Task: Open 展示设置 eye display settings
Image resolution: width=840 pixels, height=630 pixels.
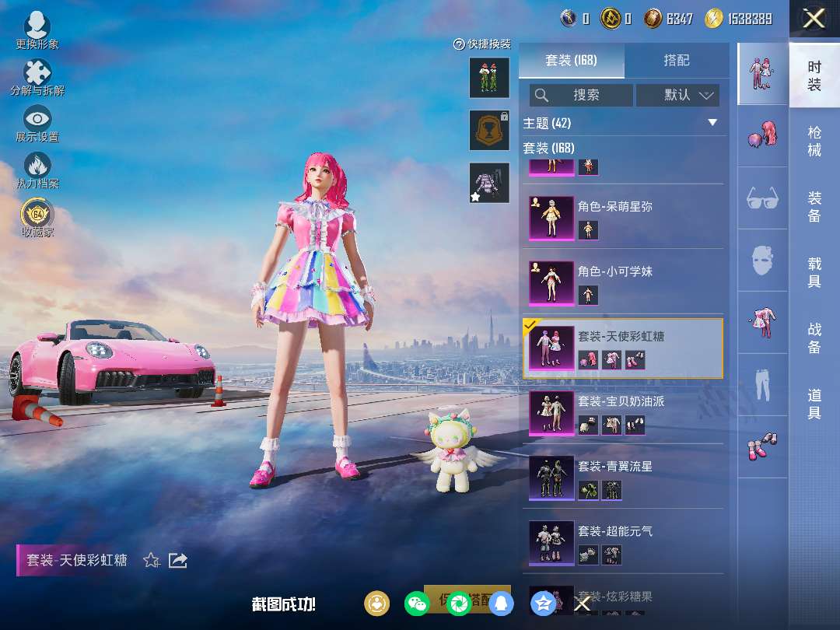Action: tap(37, 123)
